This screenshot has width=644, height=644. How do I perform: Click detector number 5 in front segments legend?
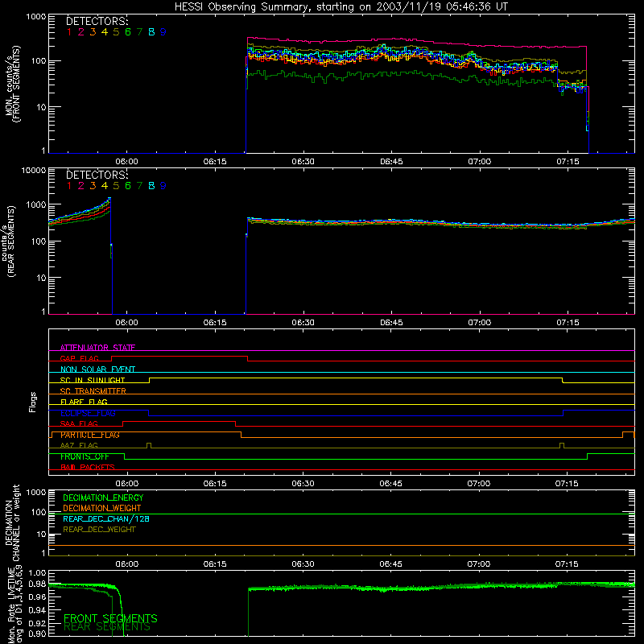[x=116, y=32]
